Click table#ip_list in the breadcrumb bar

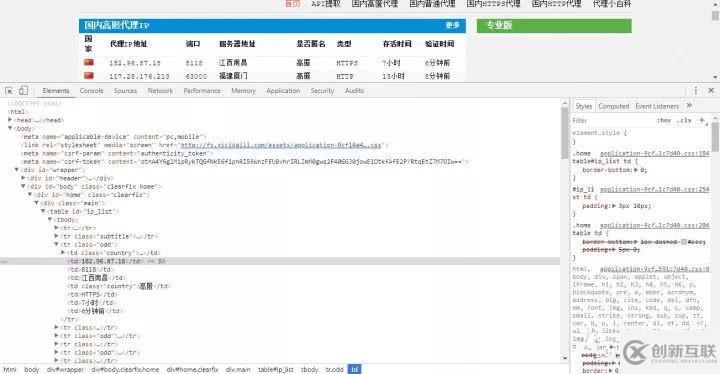[x=276, y=369]
